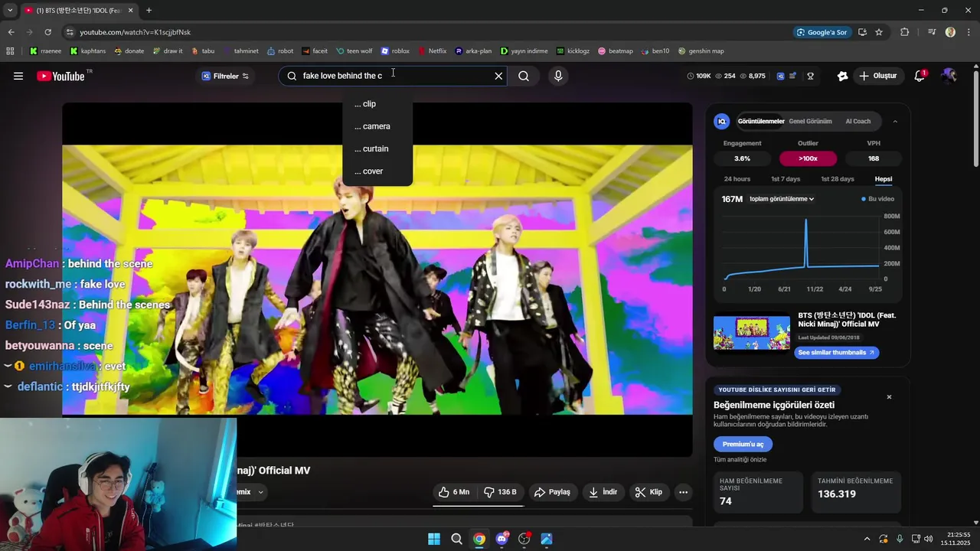Click the IDOL video thumbnail in panel
The width and height of the screenshot is (980, 551).
[752, 333]
